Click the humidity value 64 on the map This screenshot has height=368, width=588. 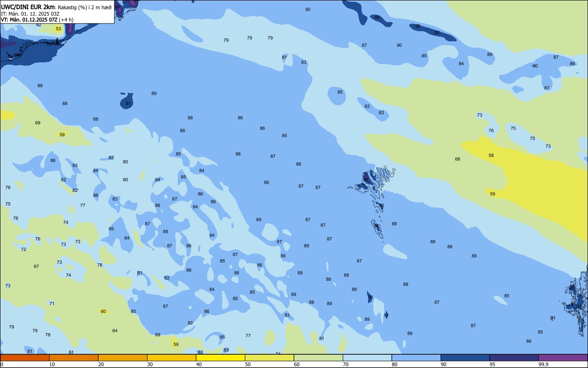click(115, 331)
